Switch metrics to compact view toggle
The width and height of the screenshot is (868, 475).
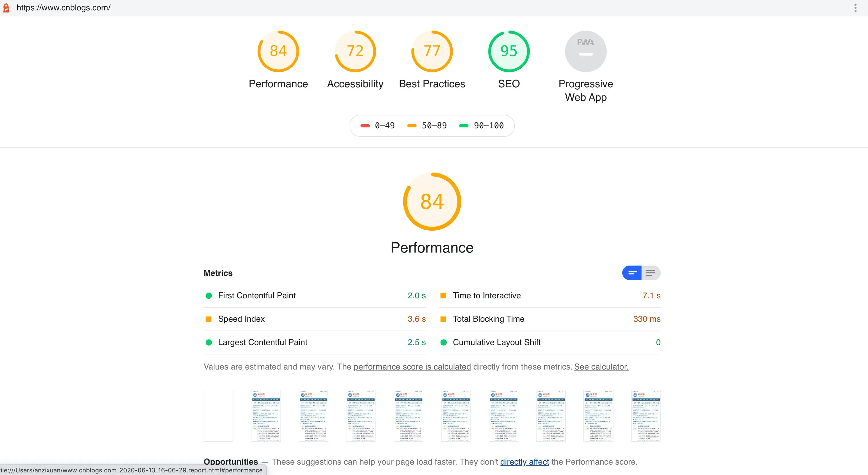coord(632,273)
